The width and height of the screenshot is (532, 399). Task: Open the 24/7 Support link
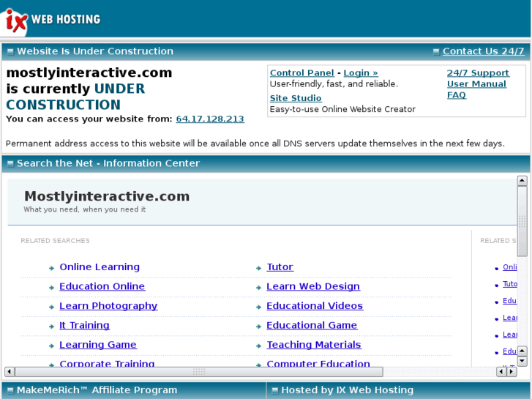pyautogui.click(x=478, y=72)
